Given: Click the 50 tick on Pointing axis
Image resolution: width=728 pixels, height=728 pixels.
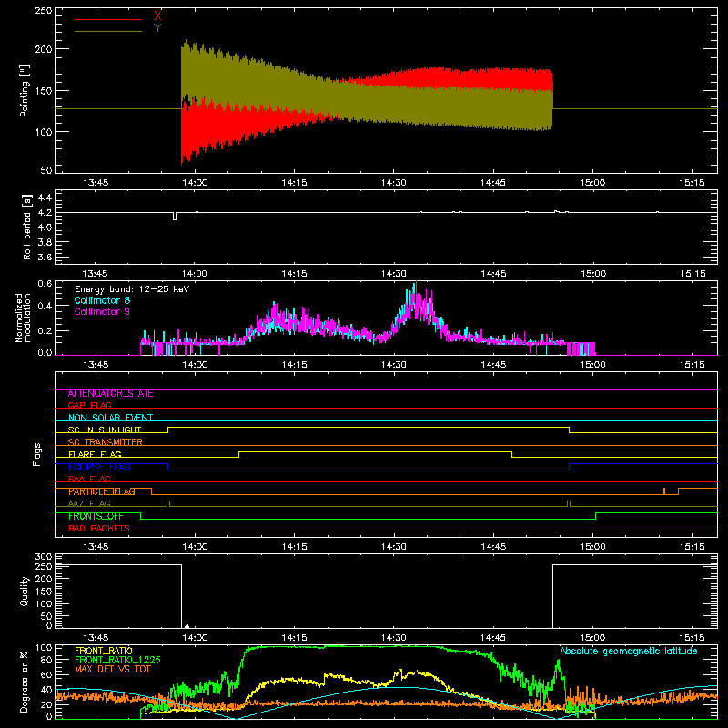Looking at the screenshot, I should tap(46, 170).
